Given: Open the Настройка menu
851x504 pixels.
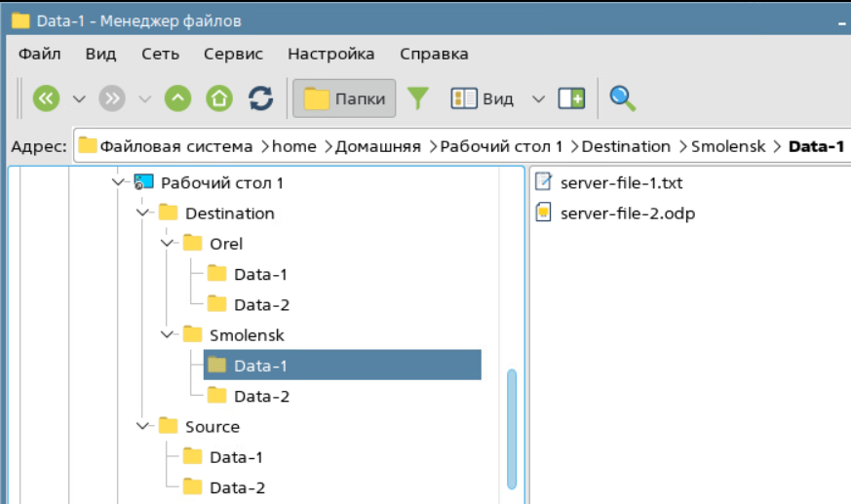Looking at the screenshot, I should point(331,54).
